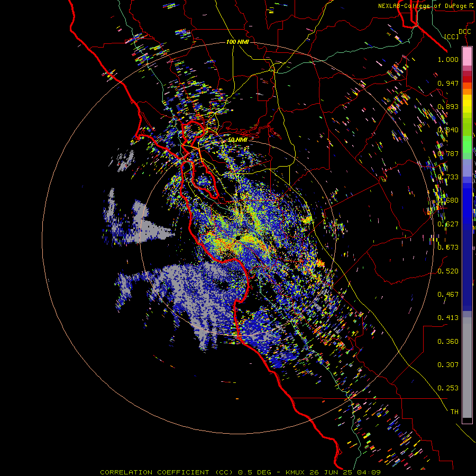Click the 0.947 scale value
This screenshot has height=476, width=476.
point(448,83)
